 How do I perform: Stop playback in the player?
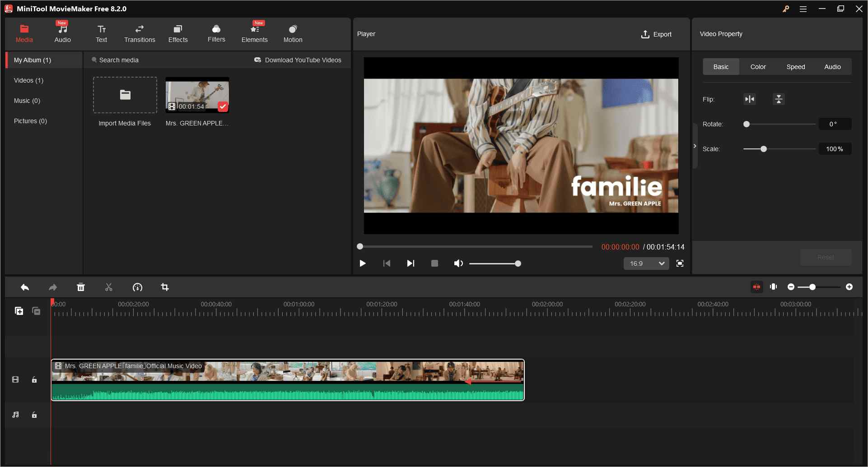coord(434,264)
